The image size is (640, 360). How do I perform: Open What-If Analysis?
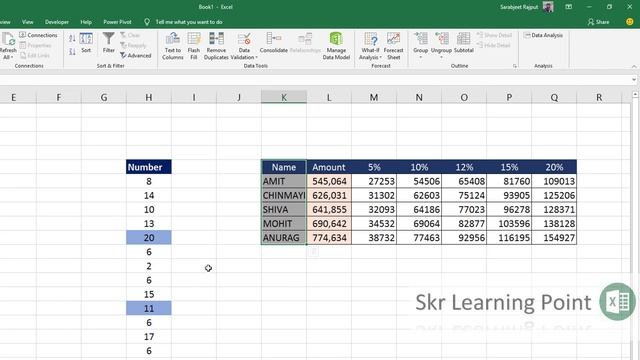370,46
